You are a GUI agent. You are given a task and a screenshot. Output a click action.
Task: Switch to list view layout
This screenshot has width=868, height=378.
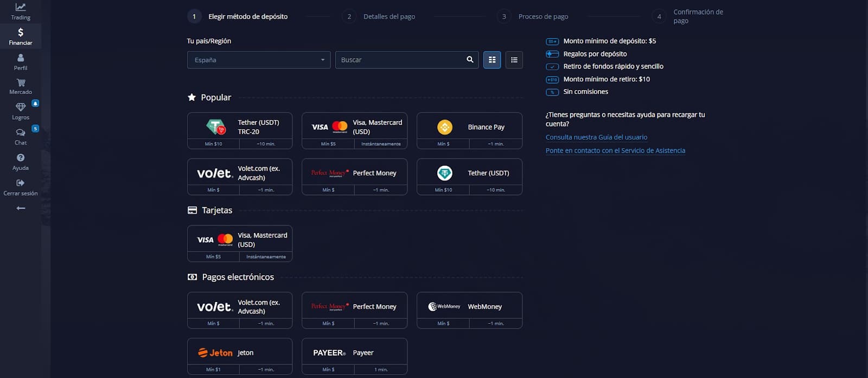[514, 60]
